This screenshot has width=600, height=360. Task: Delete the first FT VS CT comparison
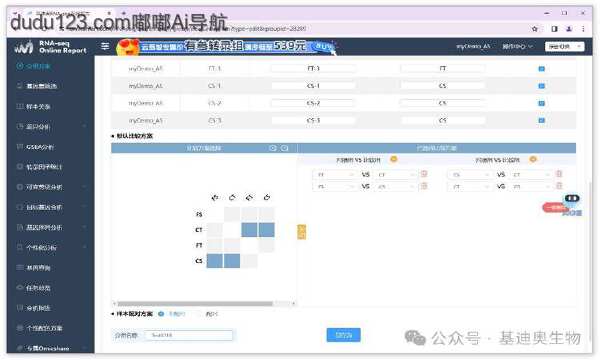point(424,174)
